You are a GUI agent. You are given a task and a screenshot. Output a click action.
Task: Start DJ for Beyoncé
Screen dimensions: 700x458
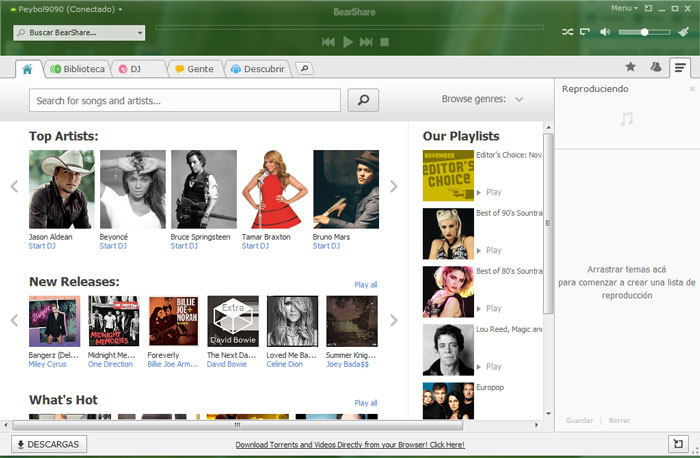(x=113, y=246)
